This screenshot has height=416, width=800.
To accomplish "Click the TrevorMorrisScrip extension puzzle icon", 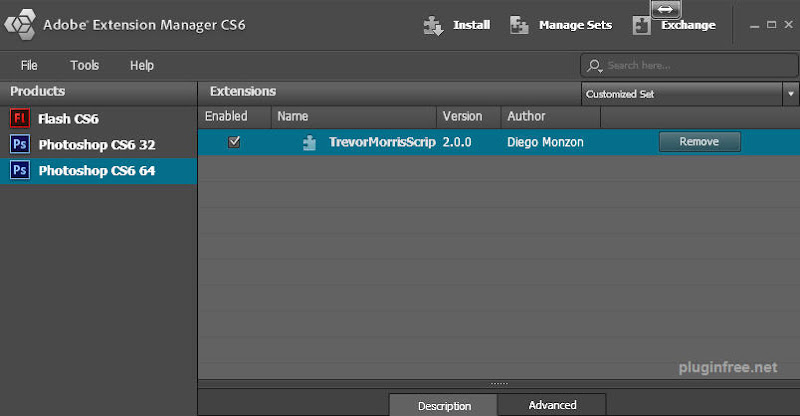I will pyautogui.click(x=309, y=142).
